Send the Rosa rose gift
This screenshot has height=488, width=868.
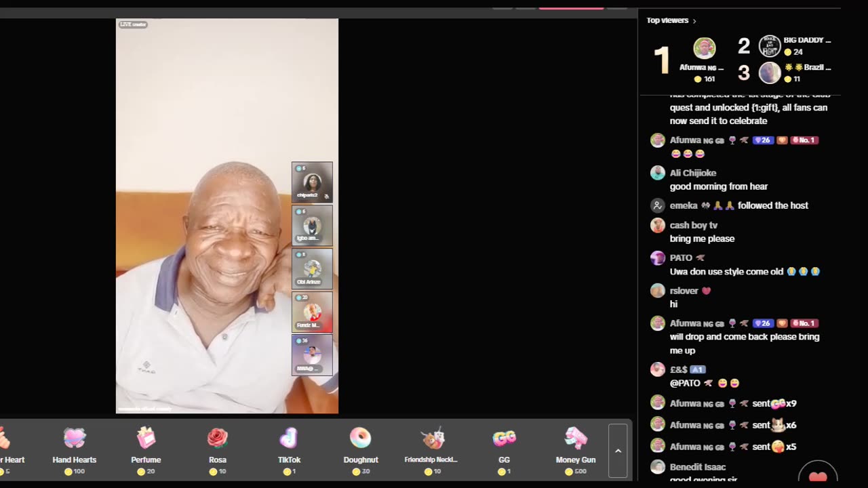click(218, 449)
